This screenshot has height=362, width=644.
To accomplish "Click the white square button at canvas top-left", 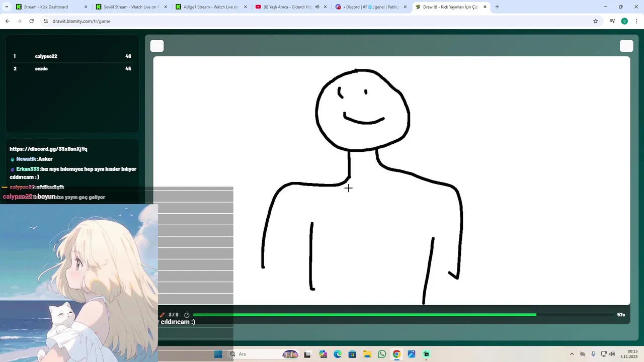I will coord(157,46).
